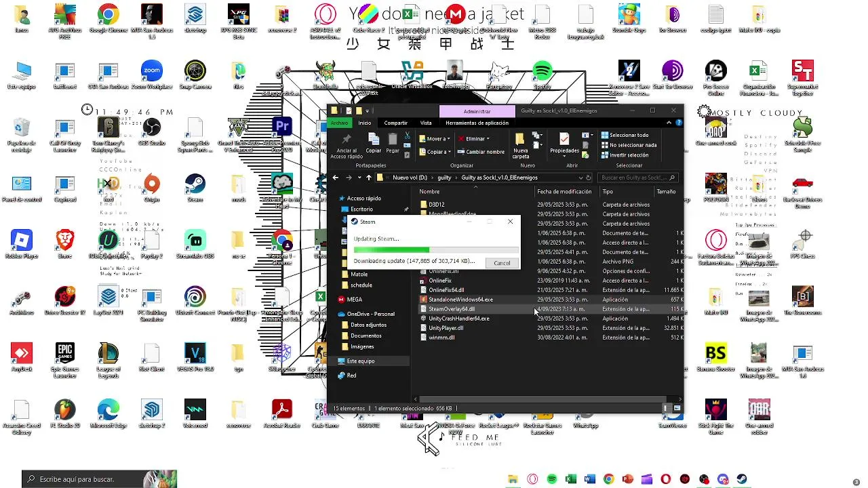
Task: Open Google Chrome desktop icon
Action: pos(108,20)
